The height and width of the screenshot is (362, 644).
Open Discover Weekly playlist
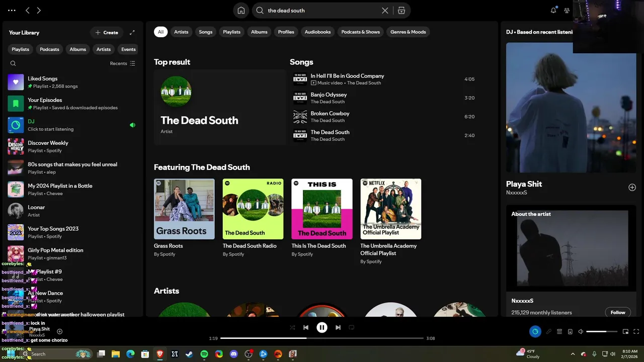pos(73,147)
